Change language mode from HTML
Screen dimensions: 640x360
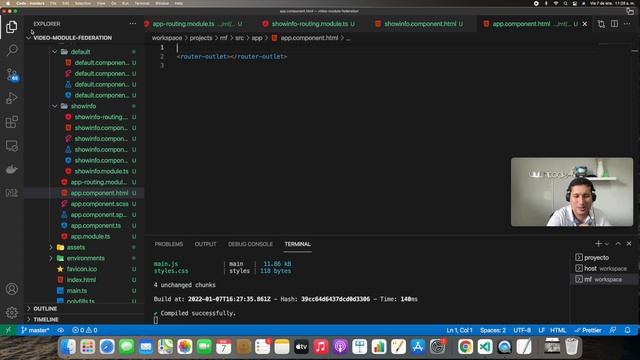pos(558,330)
